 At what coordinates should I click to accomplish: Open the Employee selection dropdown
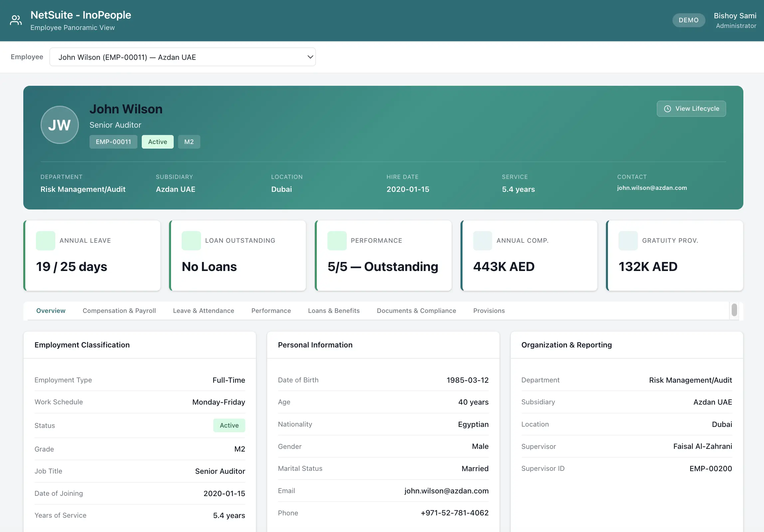point(183,57)
